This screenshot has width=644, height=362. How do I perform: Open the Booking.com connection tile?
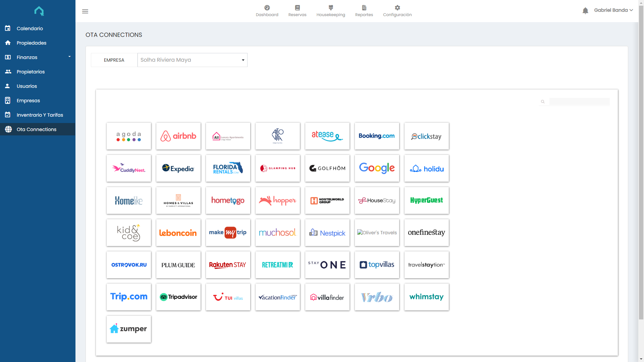click(x=377, y=136)
